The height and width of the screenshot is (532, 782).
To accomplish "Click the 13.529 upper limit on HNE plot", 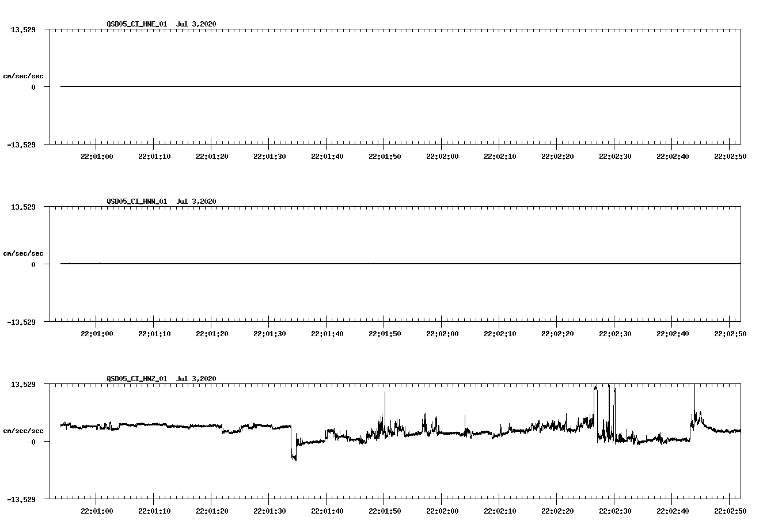I will (23, 29).
